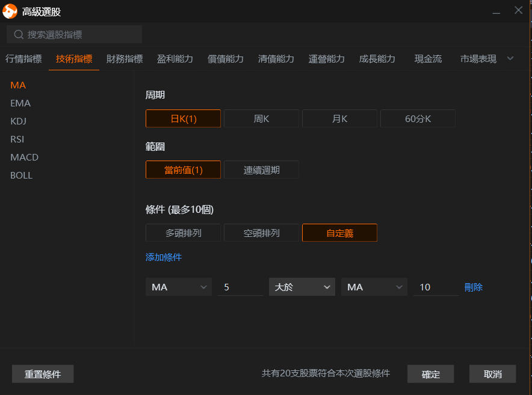Click the 刪除 link on condition row
The image size is (532, 395).
click(474, 287)
